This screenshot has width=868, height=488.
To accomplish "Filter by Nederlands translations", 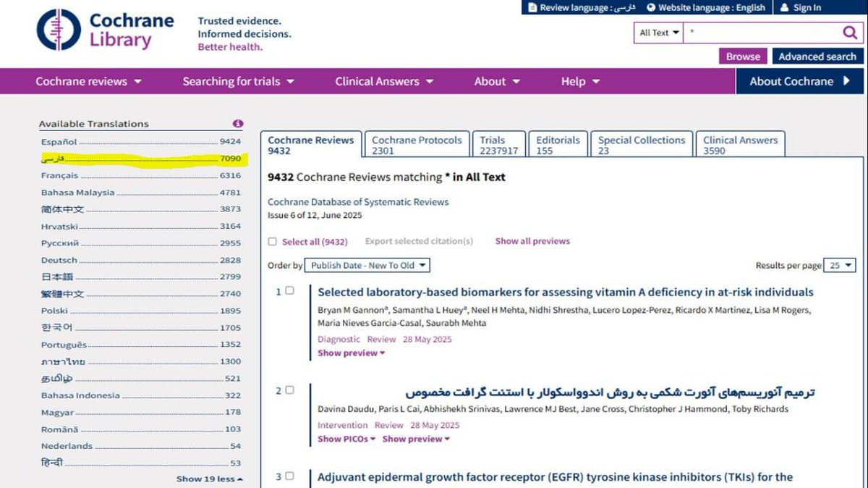I will pos(141,446).
